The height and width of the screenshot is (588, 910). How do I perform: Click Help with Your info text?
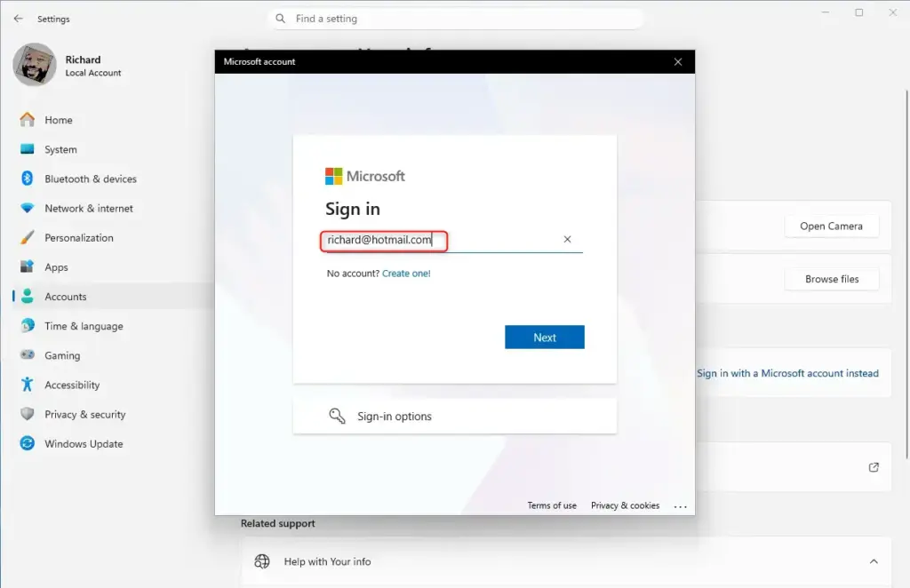pyautogui.click(x=327, y=561)
